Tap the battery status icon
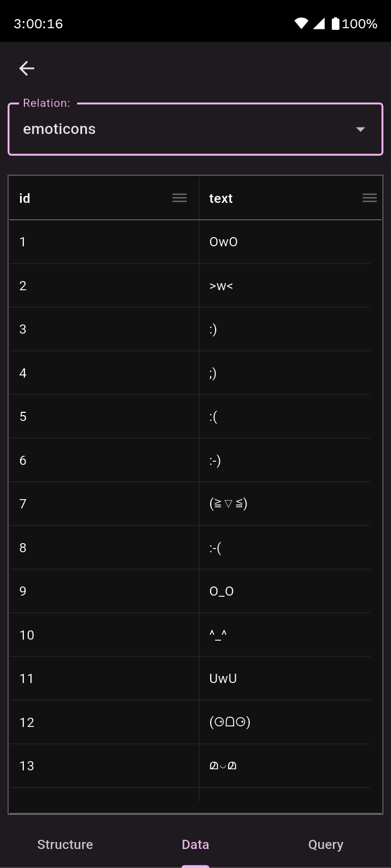The width and height of the screenshot is (391, 868). click(x=335, y=23)
